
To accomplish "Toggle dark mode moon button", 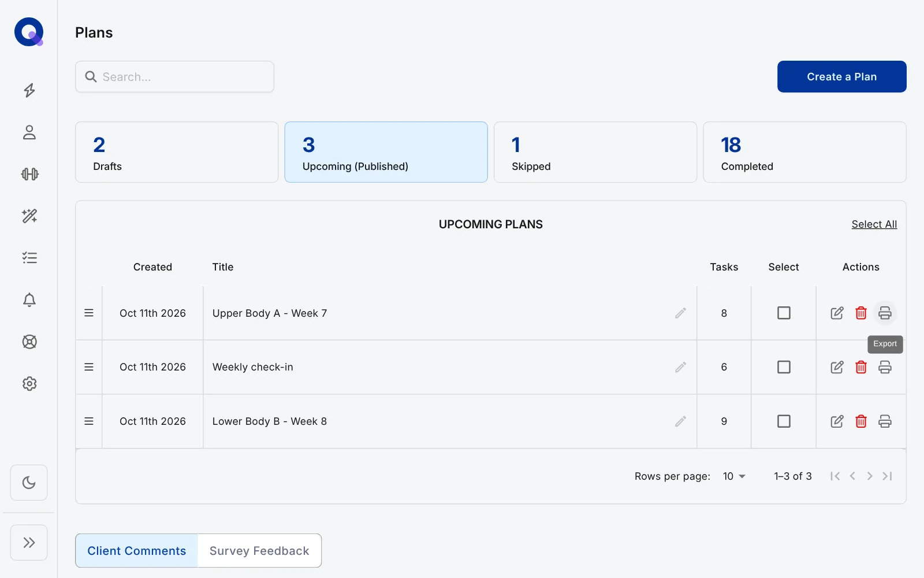I will (29, 483).
